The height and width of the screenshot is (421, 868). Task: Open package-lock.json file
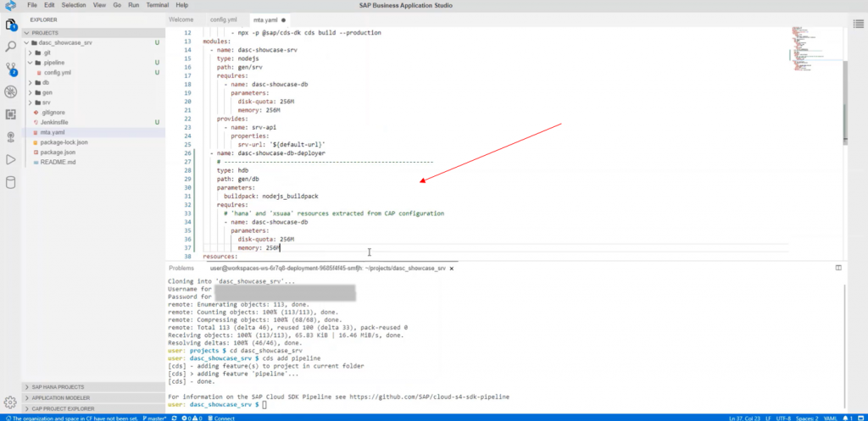pos(93,142)
